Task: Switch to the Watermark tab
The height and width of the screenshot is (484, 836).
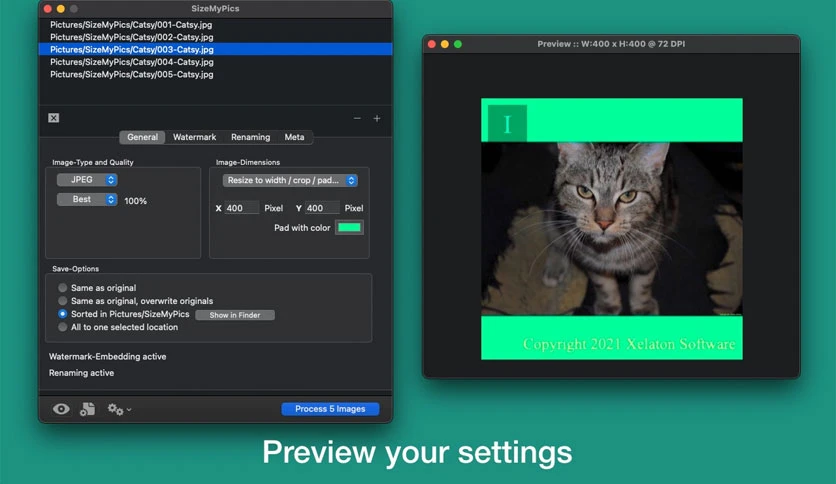Action: click(195, 137)
